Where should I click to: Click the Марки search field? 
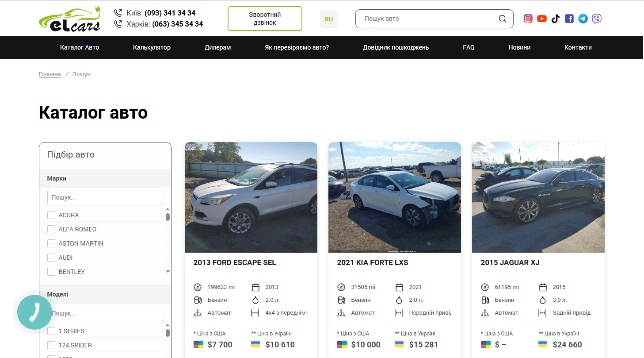[x=105, y=197]
